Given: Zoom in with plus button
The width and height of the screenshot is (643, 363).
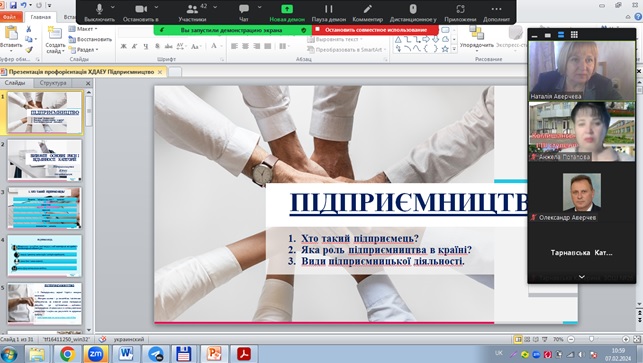Looking at the screenshot, I should 626,339.
